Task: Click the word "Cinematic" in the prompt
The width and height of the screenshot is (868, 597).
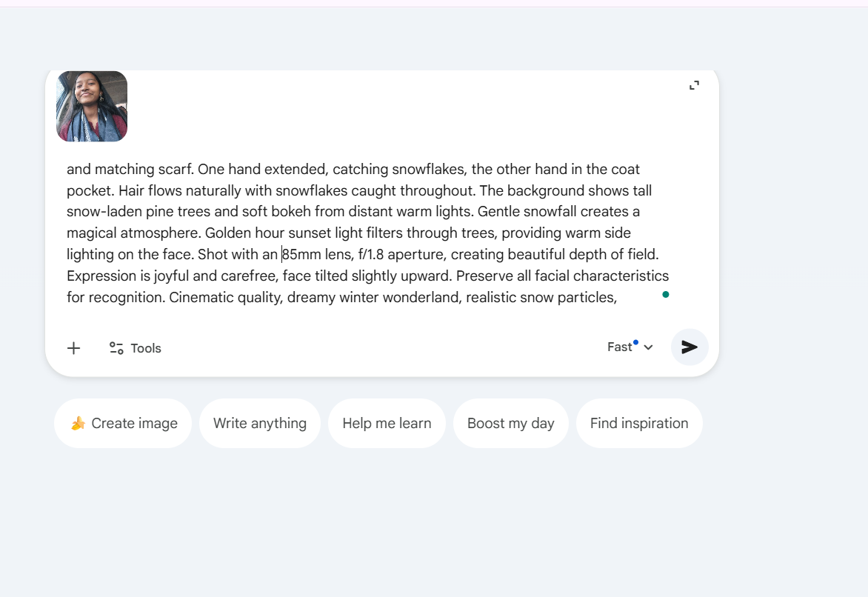Action: point(200,298)
